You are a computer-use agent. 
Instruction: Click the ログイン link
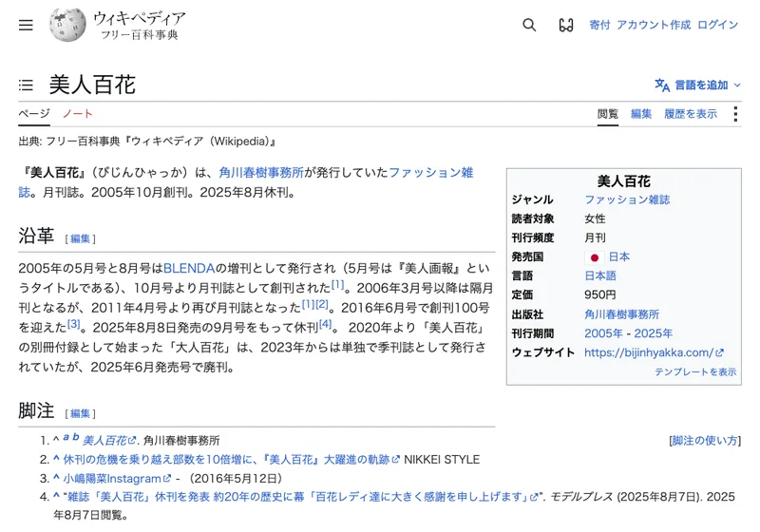coord(718,25)
